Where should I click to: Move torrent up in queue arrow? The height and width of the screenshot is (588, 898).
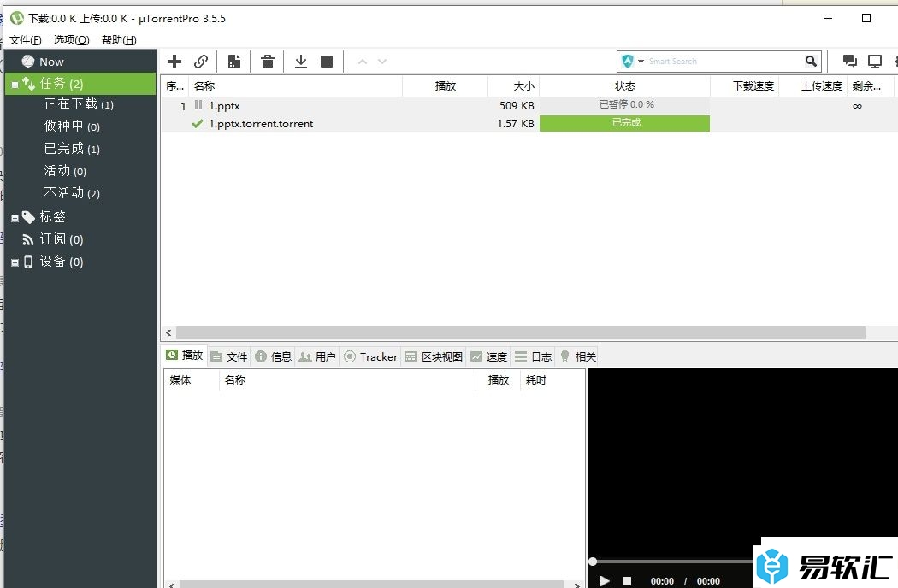[x=362, y=62]
